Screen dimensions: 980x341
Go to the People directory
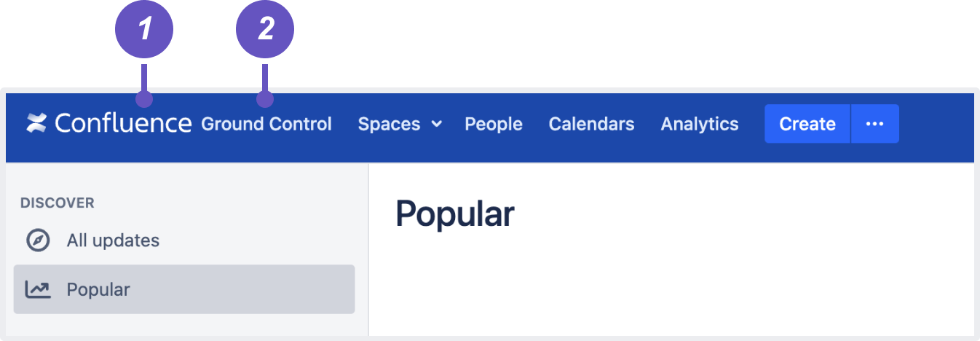494,124
